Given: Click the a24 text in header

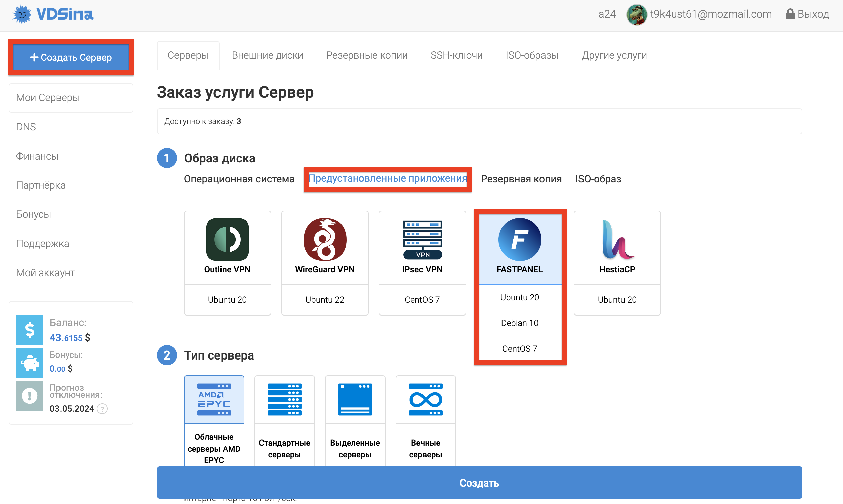Looking at the screenshot, I should (607, 14).
